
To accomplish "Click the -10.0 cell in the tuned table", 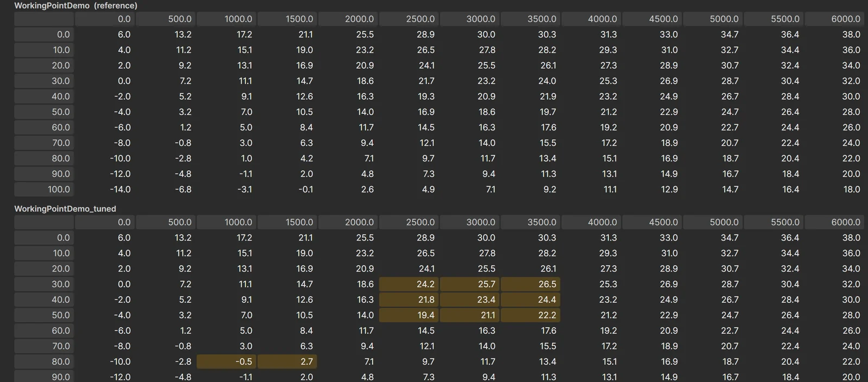I will tap(105, 361).
